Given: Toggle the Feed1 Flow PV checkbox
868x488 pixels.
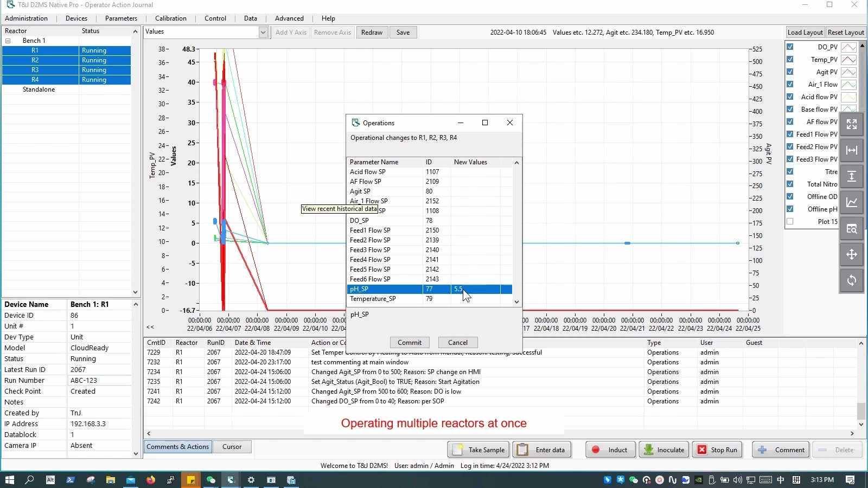Looking at the screenshot, I should (x=790, y=134).
